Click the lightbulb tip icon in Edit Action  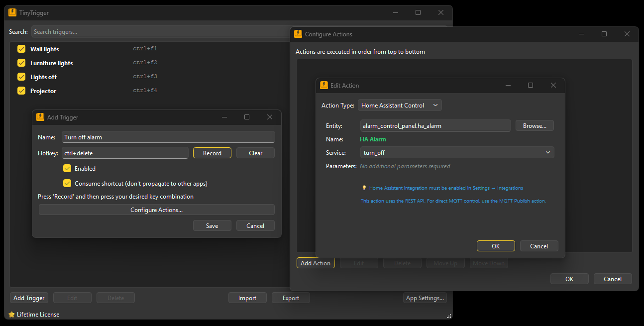(364, 188)
